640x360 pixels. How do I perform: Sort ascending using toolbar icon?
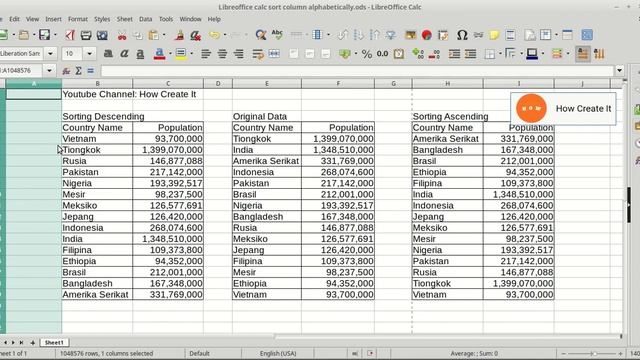click(358, 35)
